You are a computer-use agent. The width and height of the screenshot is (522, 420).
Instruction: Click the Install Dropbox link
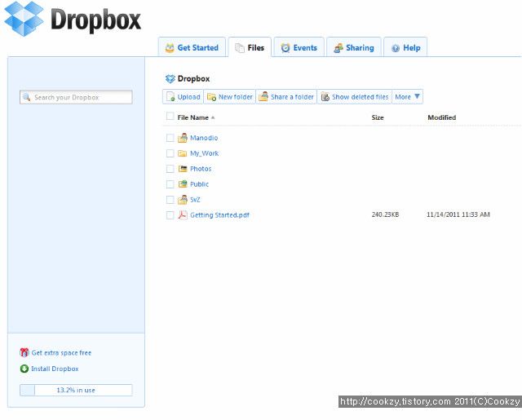coord(55,369)
